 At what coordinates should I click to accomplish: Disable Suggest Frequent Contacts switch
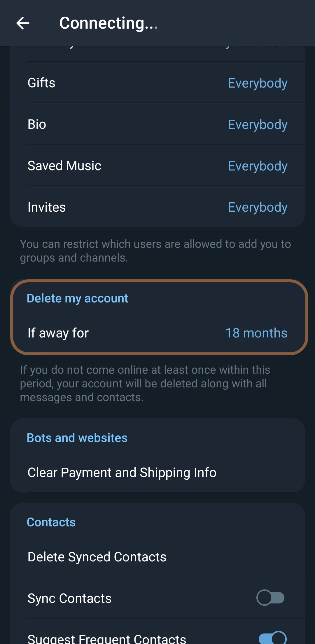pos(272,638)
